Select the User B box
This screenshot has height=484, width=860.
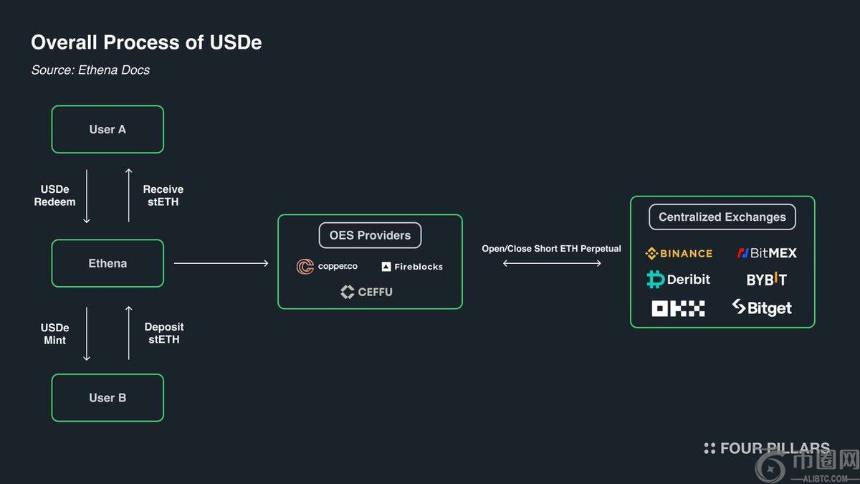coord(108,398)
